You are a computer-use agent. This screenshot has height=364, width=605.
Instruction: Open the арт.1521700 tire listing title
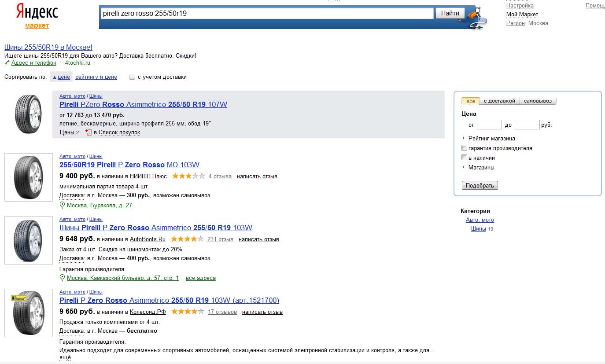169,301
